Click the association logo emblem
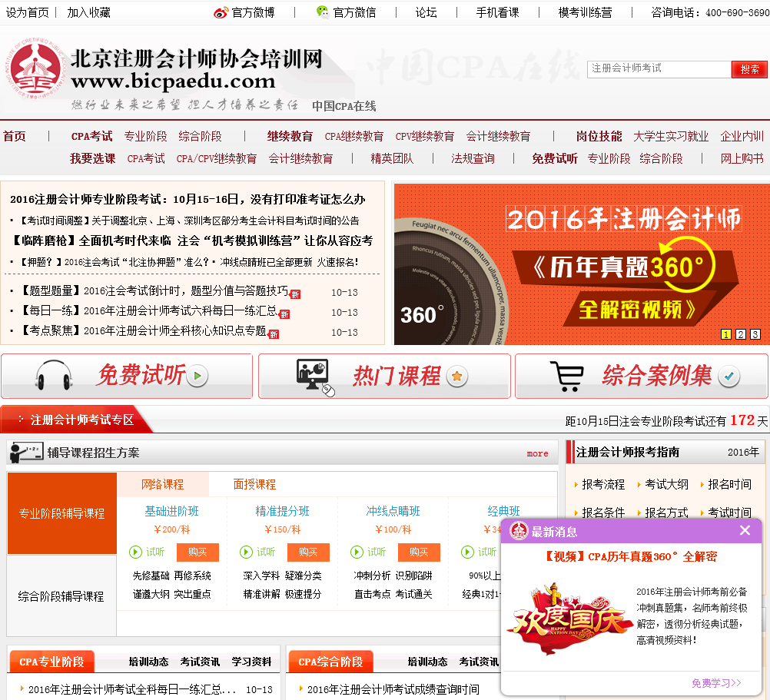Image resolution: width=770 pixels, height=700 pixels. click(x=35, y=68)
